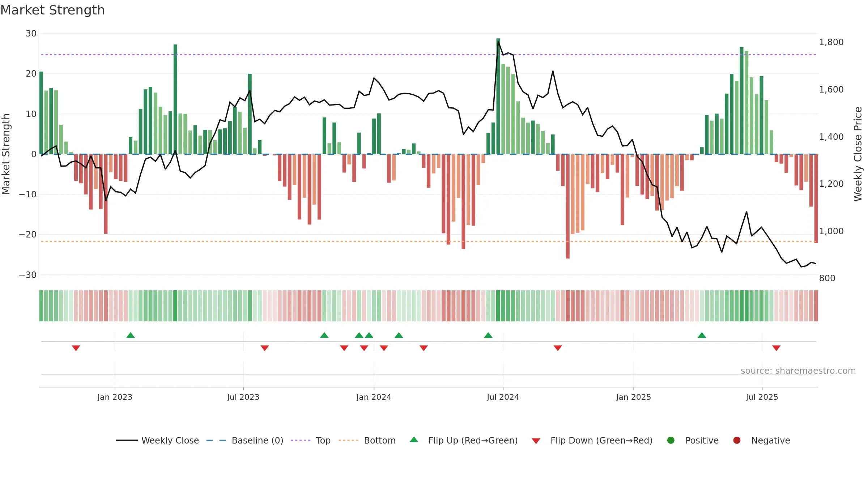Viewport: 868px width, 488px height.
Task: Click the red Flip Down triangle in legend
Action: [x=536, y=441]
